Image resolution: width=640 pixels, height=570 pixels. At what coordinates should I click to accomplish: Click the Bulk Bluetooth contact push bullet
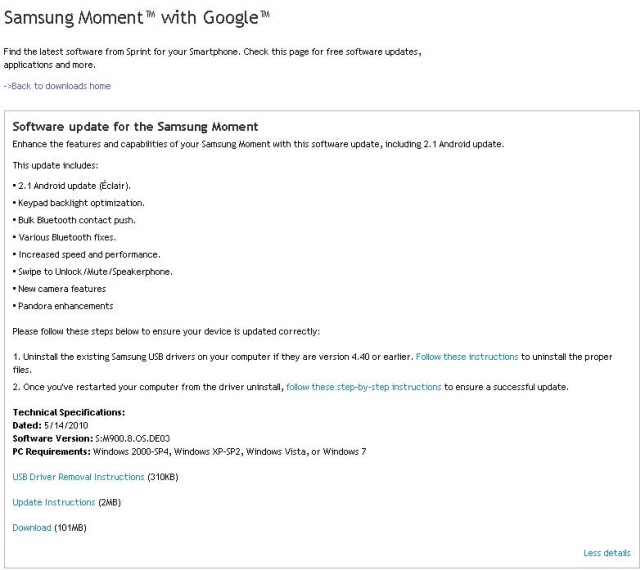[74, 220]
